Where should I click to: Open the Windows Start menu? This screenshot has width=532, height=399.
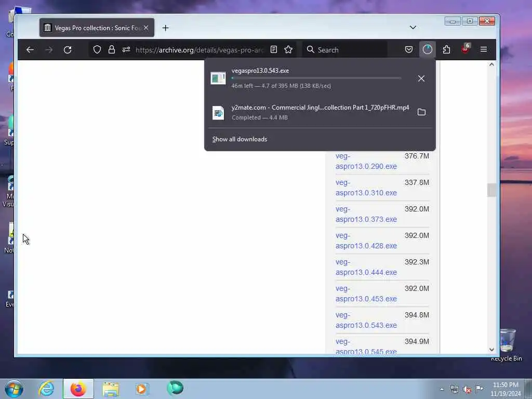click(x=14, y=389)
